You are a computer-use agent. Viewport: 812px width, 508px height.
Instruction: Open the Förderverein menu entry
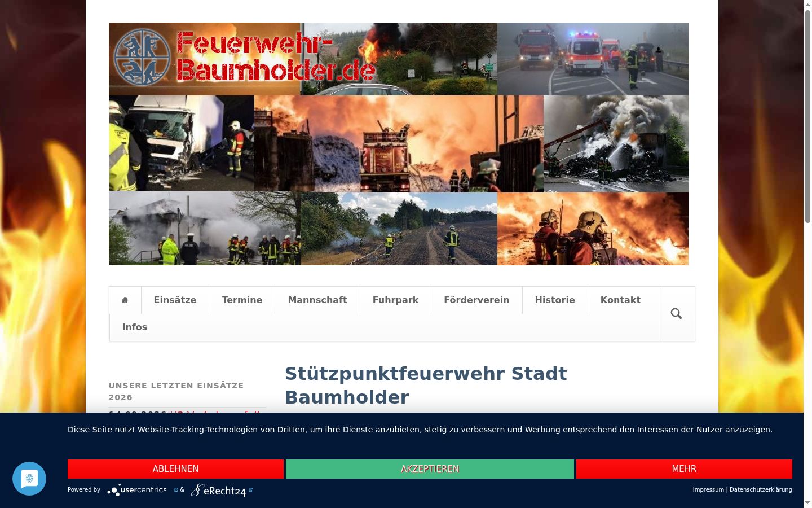pos(476,300)
